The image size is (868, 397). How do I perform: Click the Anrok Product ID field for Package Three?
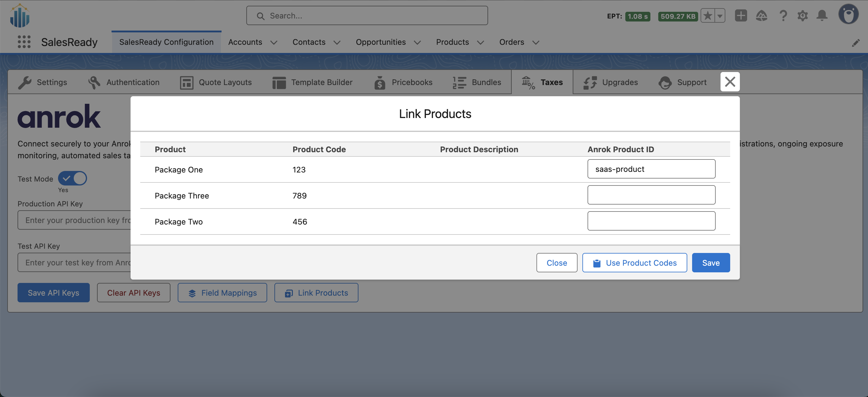coord(651,195)
